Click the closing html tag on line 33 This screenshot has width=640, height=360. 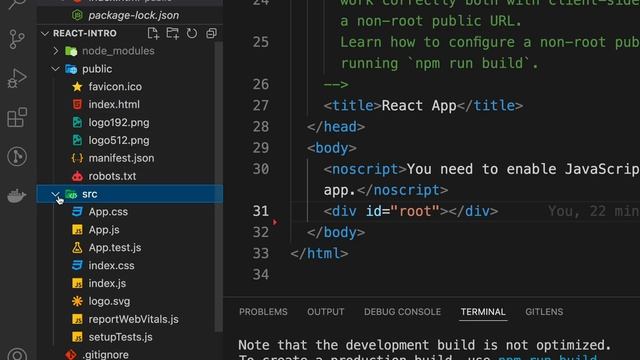(319, 253)
